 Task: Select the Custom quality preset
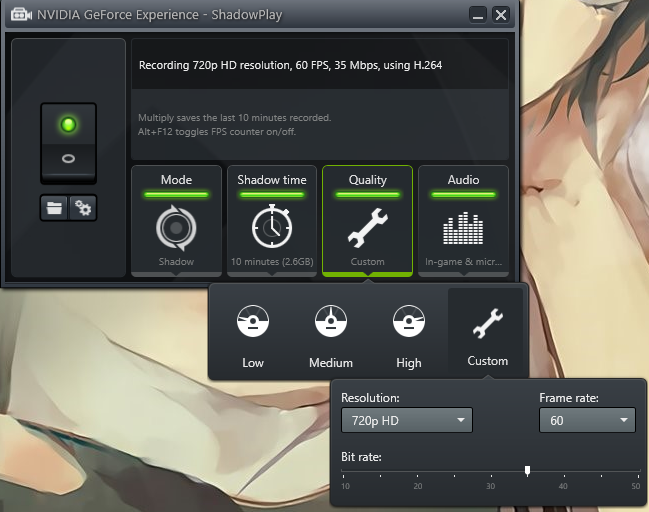click(488, 334)
